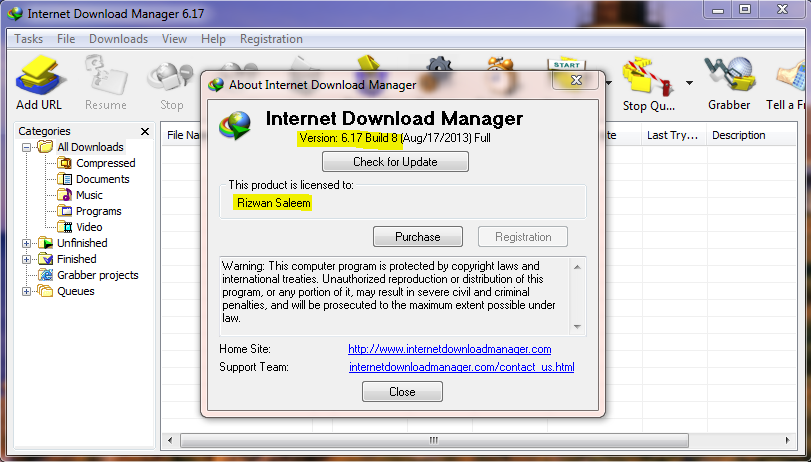Select the Video category folder

coord(89,227)
